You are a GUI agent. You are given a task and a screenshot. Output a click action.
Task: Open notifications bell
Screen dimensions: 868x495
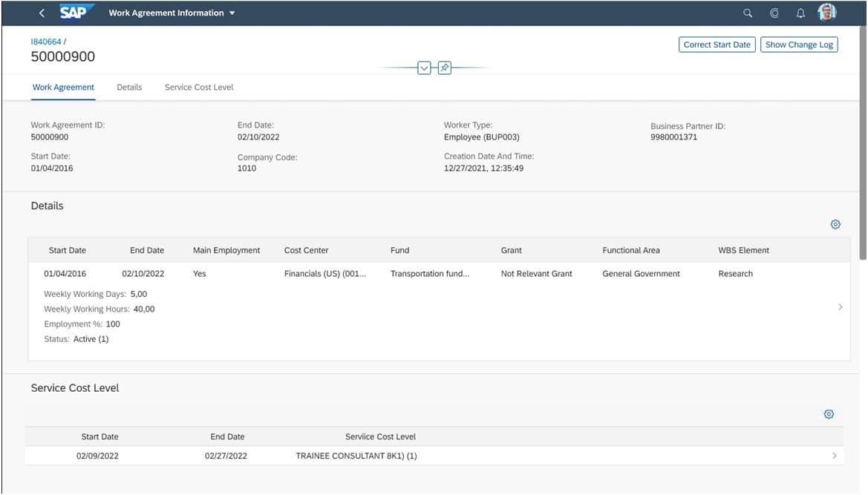800,13
